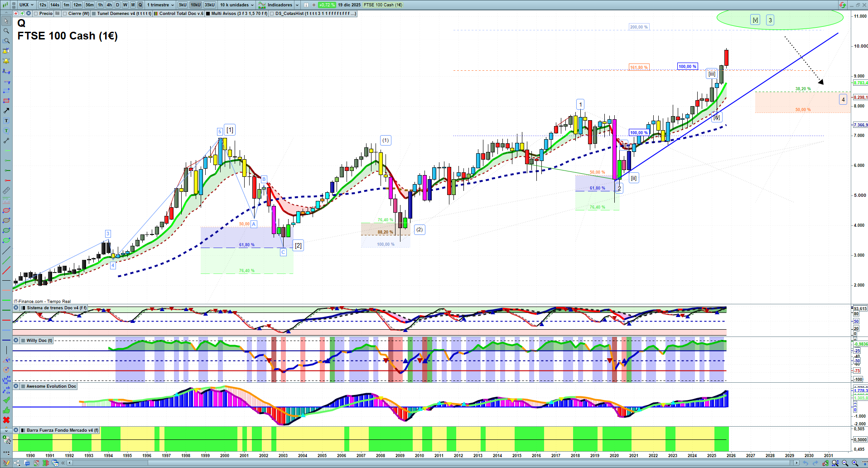The image size is (868, 468).
Task: Select the 12s timeframe
Action: click(x=43, y=5)
